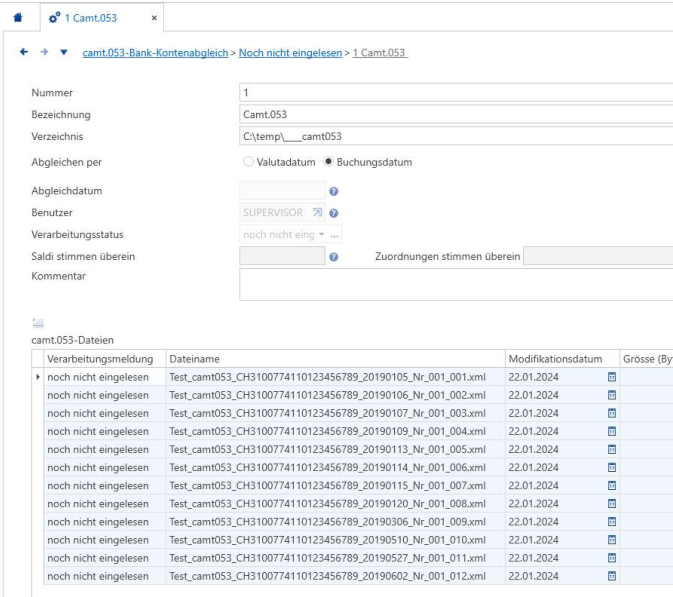Select file name ending 20190510_Nr_001_010.xml

coord(327,539)
